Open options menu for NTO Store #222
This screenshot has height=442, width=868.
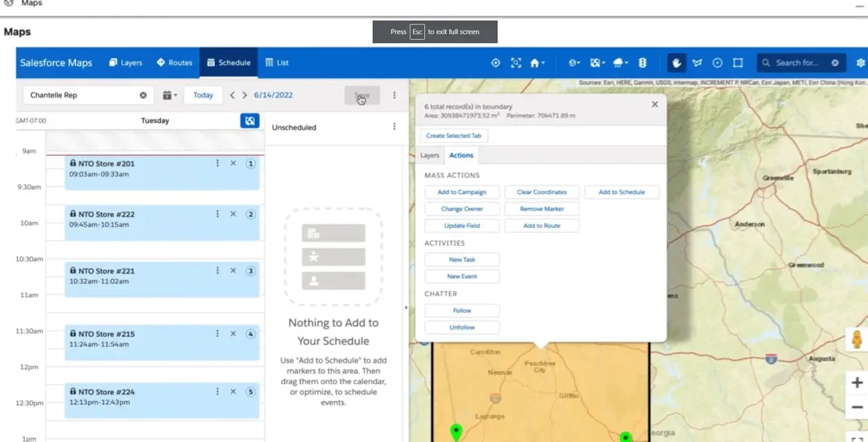(218, 214)
